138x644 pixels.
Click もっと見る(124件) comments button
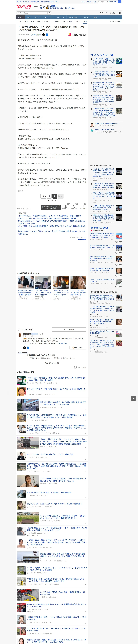point(52,363)
